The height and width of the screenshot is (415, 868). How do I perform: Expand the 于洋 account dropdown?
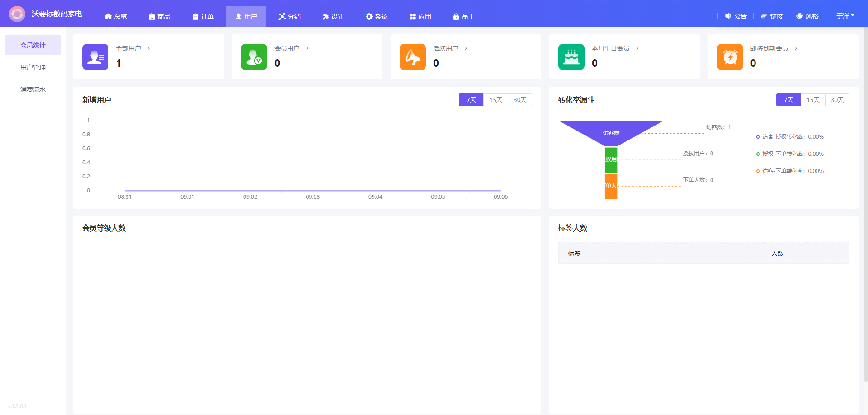click(x=845, y=16)
